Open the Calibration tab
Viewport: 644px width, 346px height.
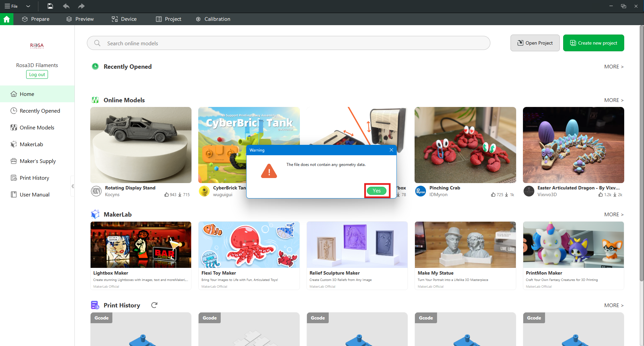tap(213, 19)
